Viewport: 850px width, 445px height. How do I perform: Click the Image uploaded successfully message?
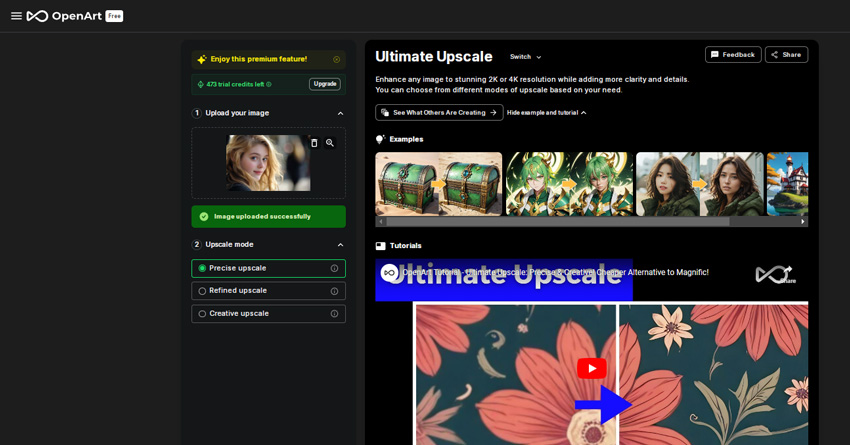(268, 216)
